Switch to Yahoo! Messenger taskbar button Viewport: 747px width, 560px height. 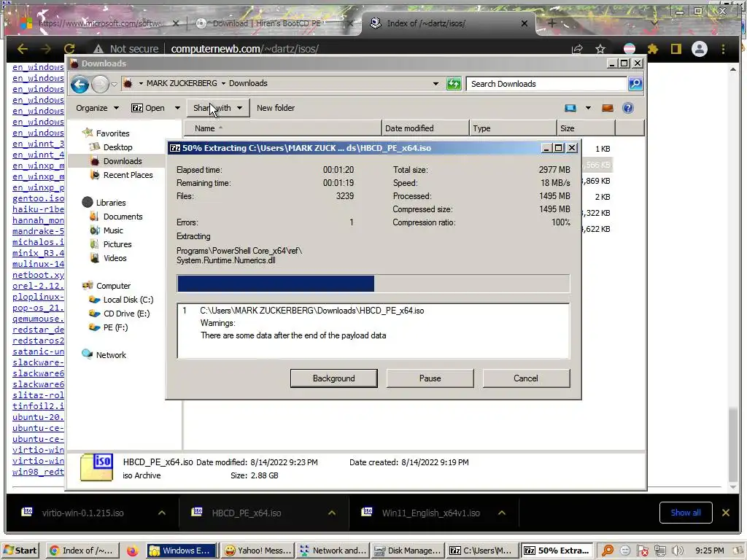(x=258, y=551)
